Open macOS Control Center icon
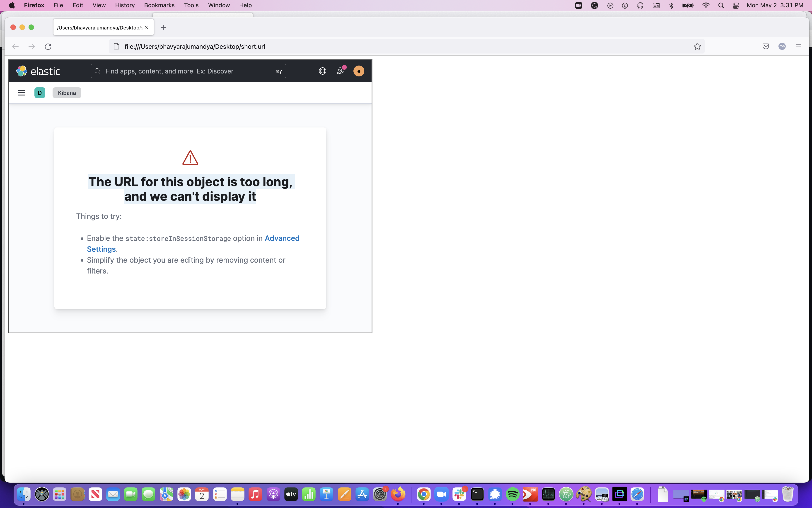Screen dimensions: 812x508 (x=736, y=5)
